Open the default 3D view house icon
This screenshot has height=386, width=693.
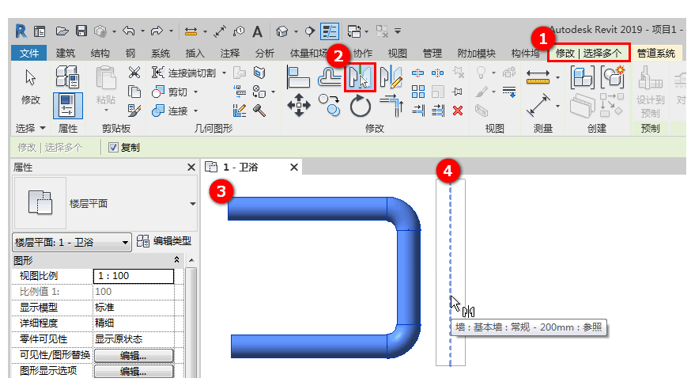282,31
